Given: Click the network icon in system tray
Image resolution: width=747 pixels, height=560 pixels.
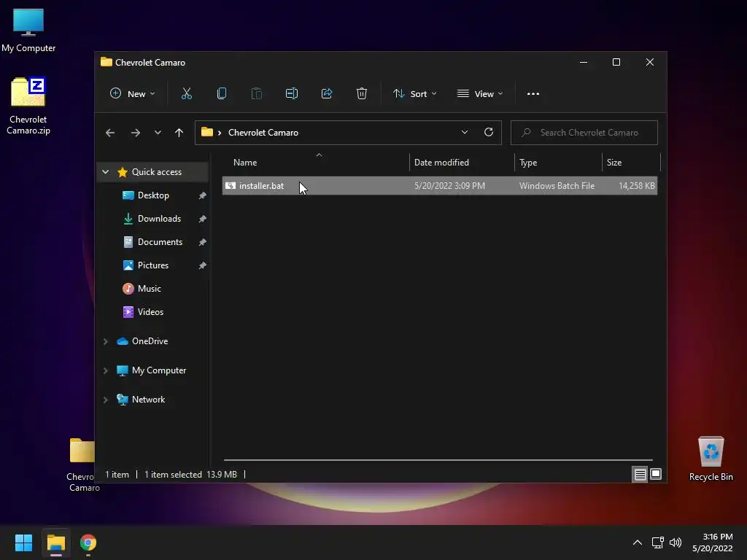Looking at the screenshot, I should (657, 542).
